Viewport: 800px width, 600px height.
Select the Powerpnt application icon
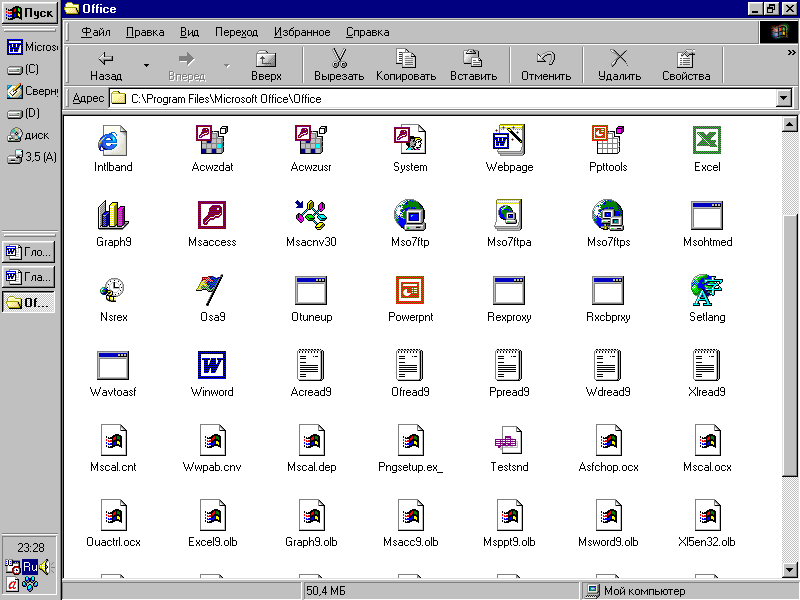tap(410, 290)
